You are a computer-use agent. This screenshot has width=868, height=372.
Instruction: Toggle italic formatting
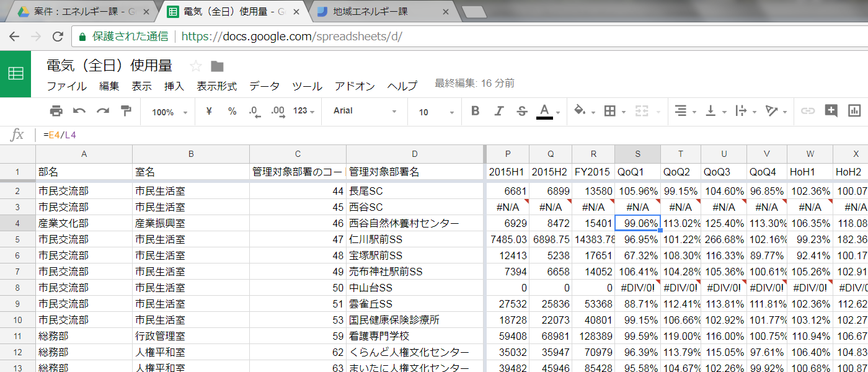click(498, 111)
